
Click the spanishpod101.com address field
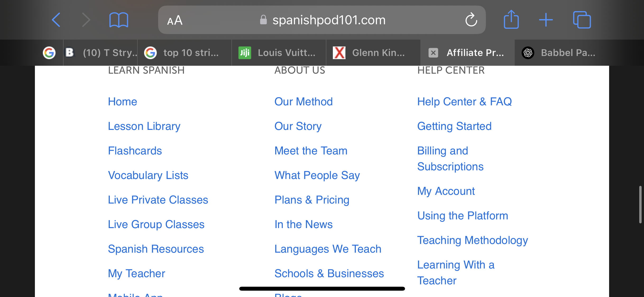pos(329,20)
